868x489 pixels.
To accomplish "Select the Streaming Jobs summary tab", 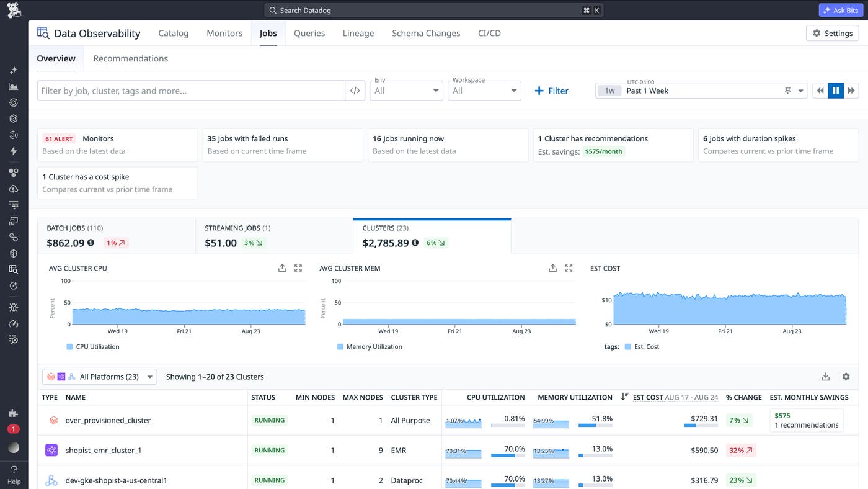I will tap(274, 236).
